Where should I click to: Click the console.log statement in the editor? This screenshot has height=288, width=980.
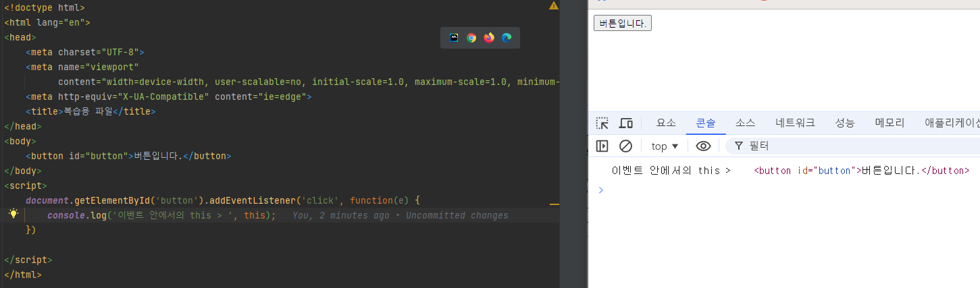point(161,215)
